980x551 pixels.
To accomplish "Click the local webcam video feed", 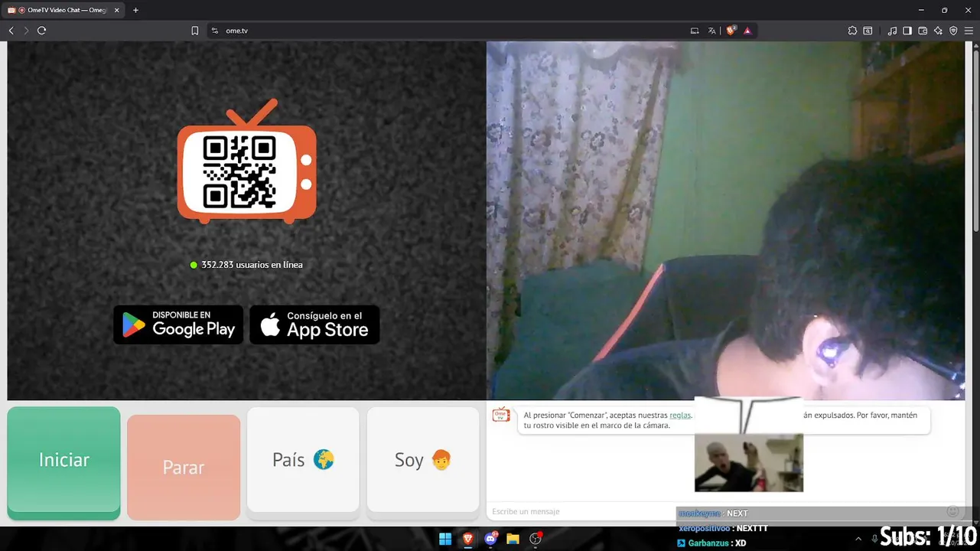I will pyautogui.click(x=725, y=220).
